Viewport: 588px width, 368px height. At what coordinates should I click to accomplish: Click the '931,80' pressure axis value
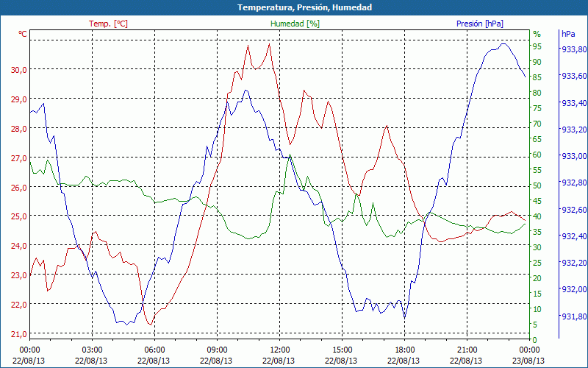point(574,317)
